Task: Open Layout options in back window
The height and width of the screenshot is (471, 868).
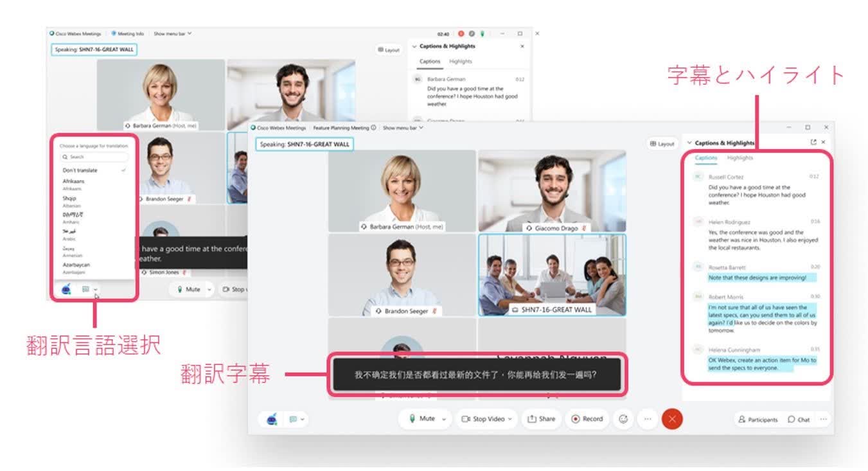Action: pyautogui.click(x=389, y=49)
